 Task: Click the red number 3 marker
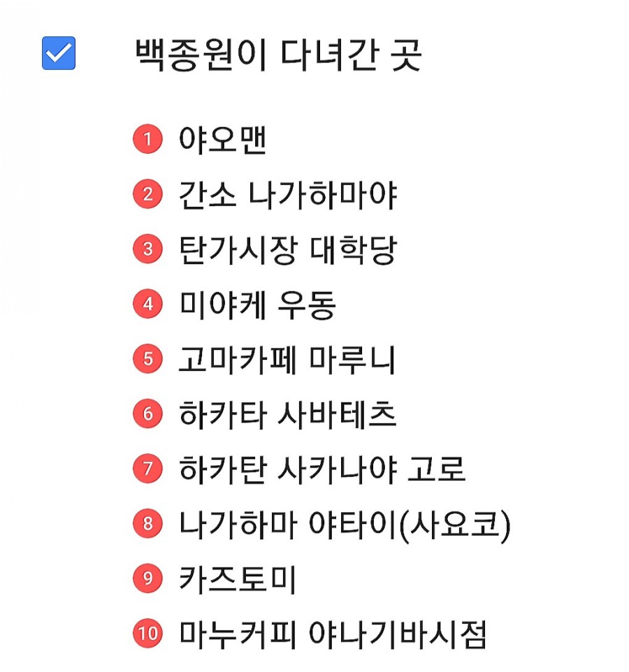(x=147, y=249)
